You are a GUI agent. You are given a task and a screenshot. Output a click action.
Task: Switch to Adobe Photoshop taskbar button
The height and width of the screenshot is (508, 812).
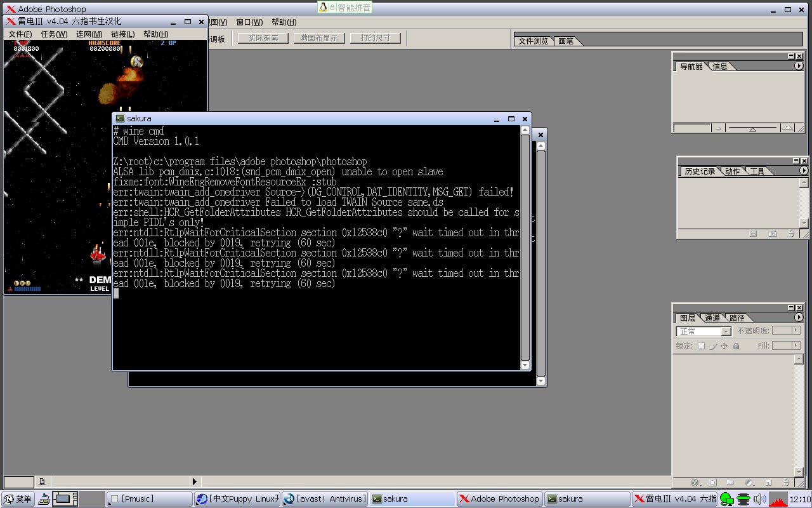tap(500, 499)
